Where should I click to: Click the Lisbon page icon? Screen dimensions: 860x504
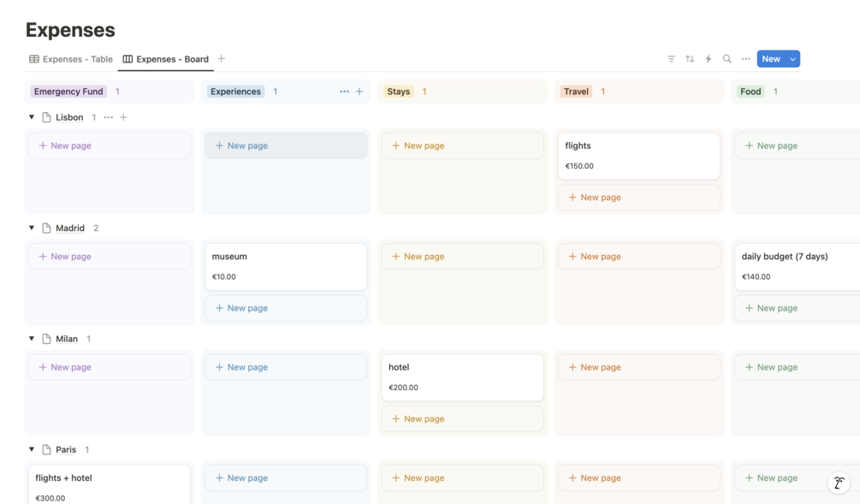click(x=46, y=117)
